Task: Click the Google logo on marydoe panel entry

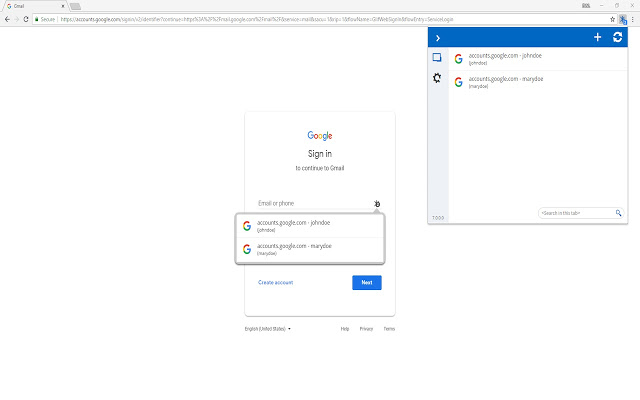Action: (458, 82)
